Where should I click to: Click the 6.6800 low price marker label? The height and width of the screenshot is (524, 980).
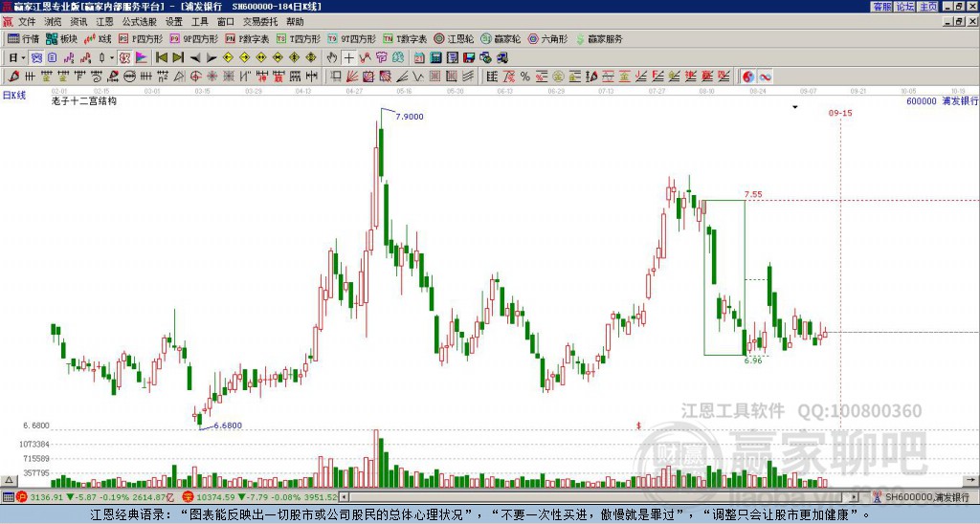[x=228, y=426]
